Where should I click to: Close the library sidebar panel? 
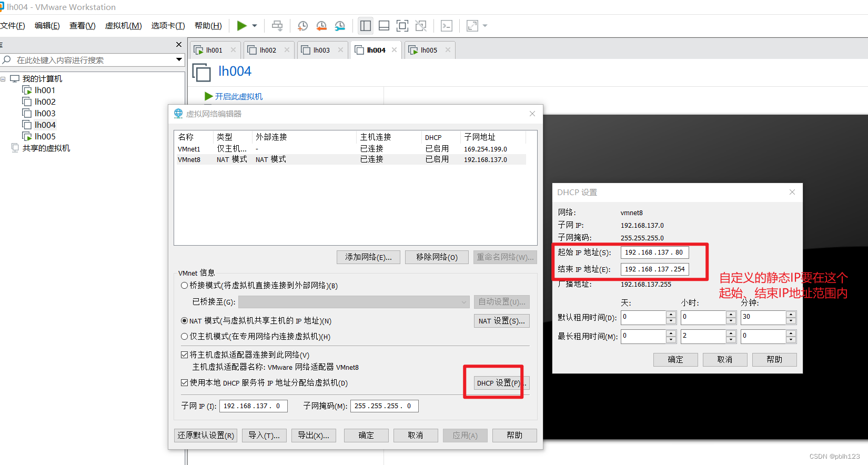click(x=179, y=45)
